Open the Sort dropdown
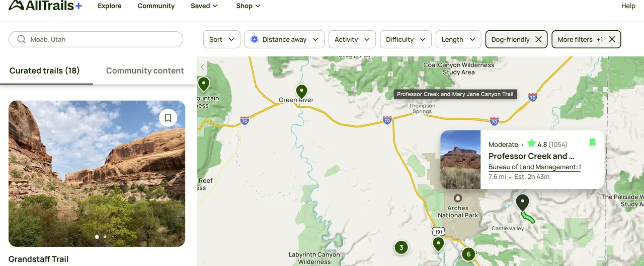 pos(222,39)
